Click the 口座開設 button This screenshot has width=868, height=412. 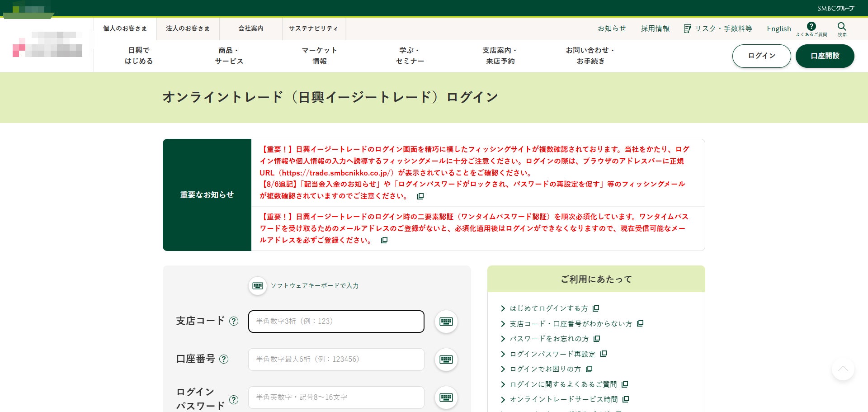(x=825, y=56)
